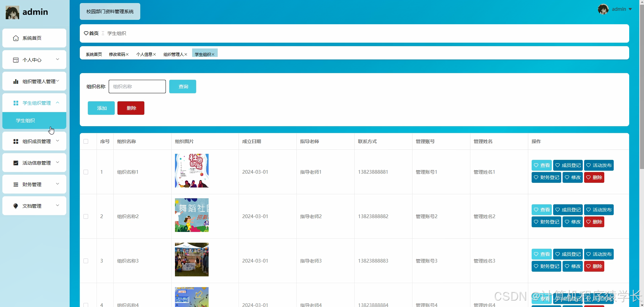This screenshot has height=307, width=644.
Task: Click the card icon beside 个人中心
Action: coord(16,60)
